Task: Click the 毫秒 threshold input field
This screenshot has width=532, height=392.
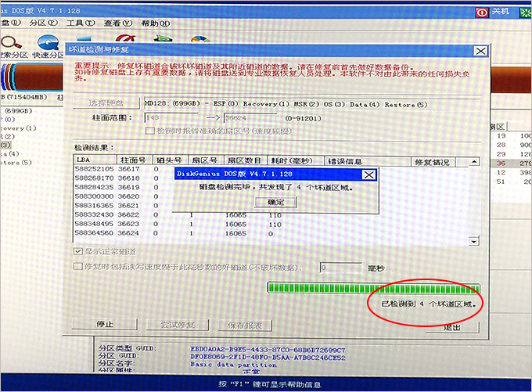Action: click(340, 268)
